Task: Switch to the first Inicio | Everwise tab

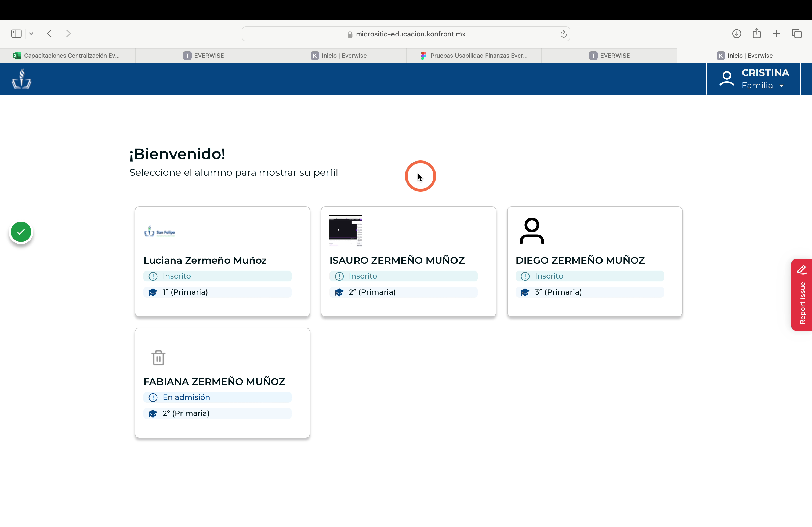Action: pyautogui.click(x=338, y=55)
